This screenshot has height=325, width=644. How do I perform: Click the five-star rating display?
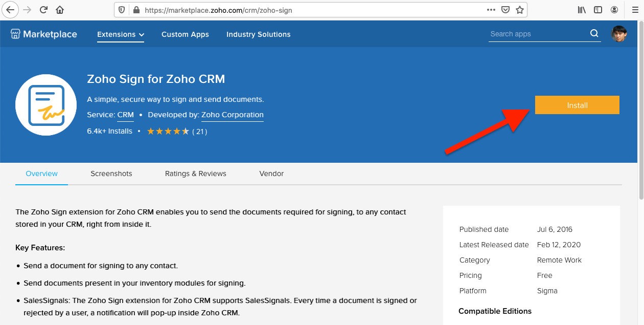click(x=168, y=132)
